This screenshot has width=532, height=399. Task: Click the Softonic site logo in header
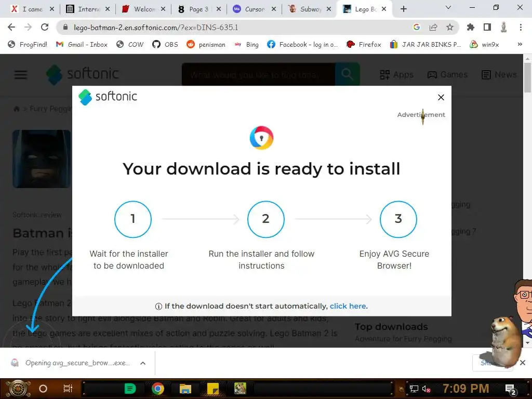(x=83, y=74)
